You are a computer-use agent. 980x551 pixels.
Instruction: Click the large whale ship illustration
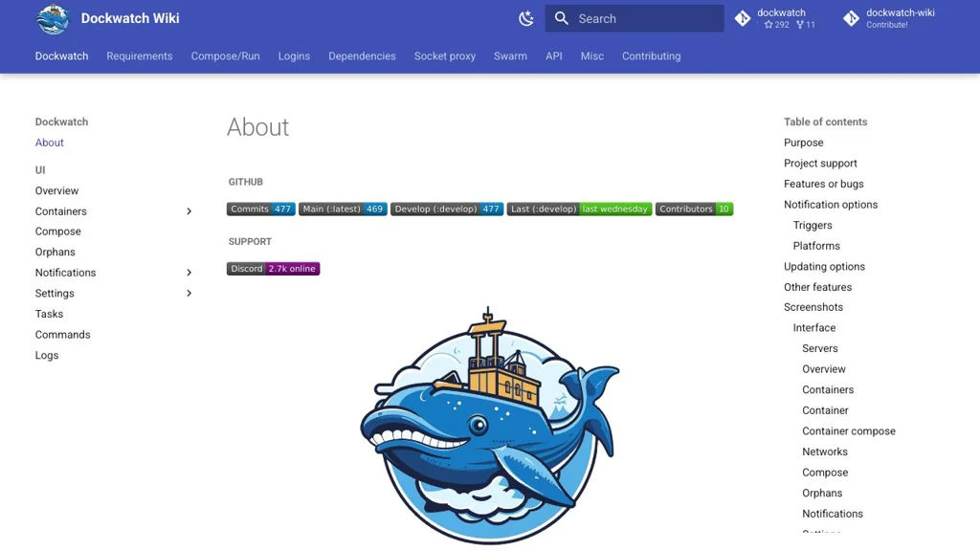489,425
